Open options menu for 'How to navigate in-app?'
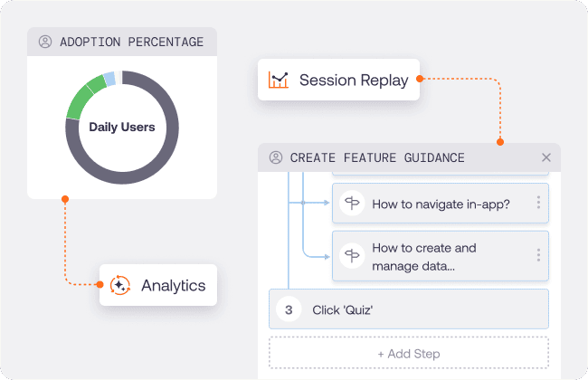 pyautogui.click(x=538, y=203)
